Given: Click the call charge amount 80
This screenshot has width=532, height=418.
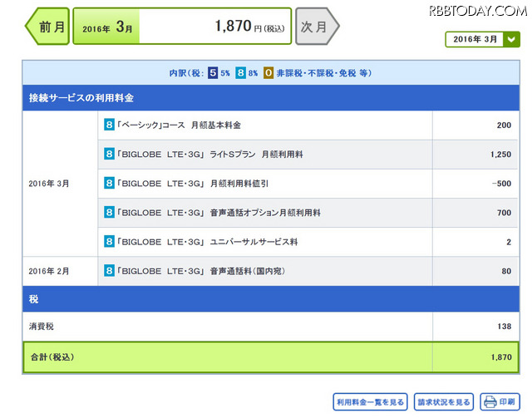Looking at the screenshot, I should click(x=506, y=271).
